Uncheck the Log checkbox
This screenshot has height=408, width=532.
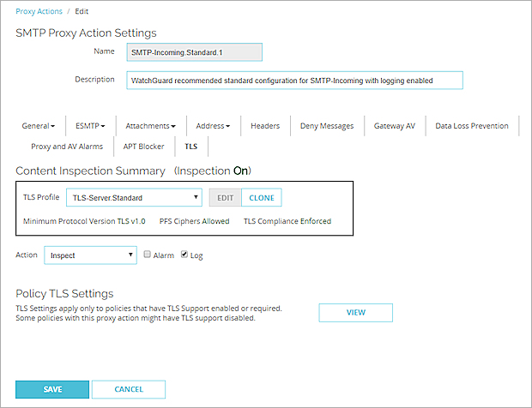pos(184,255)
